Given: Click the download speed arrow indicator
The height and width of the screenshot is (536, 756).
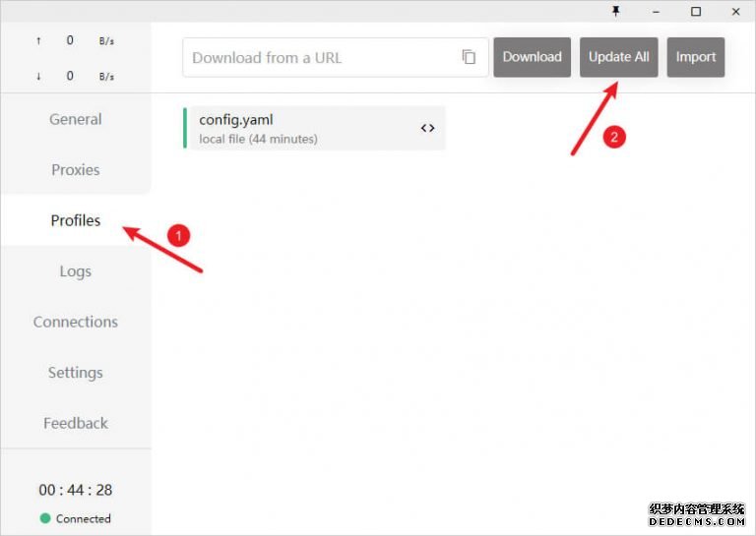Looking at the screenshot, I should pos(38,76).
